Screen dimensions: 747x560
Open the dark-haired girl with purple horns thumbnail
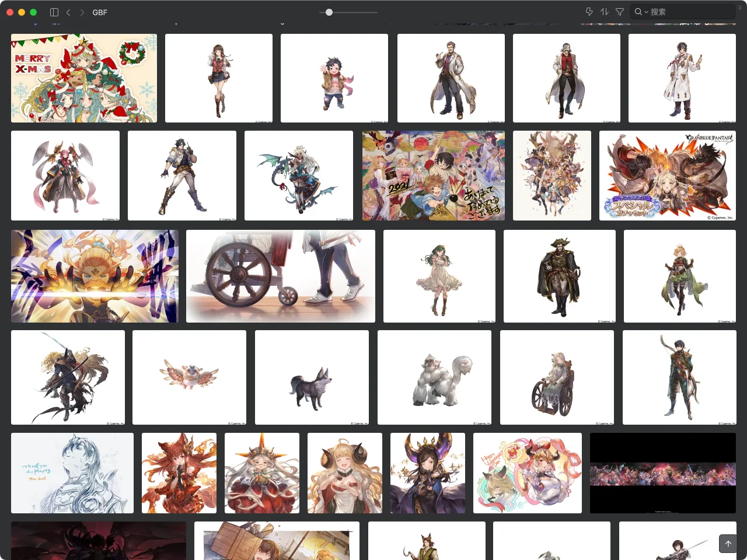pyautogui.click(x=428, y=473)
